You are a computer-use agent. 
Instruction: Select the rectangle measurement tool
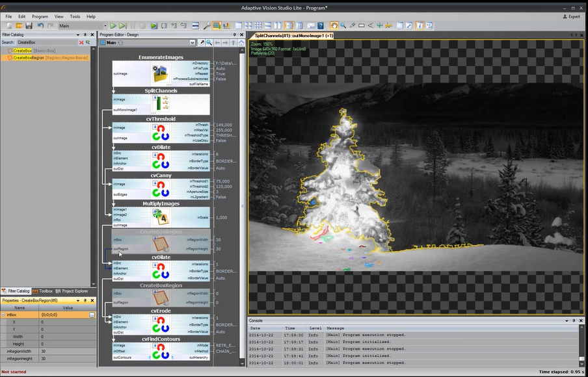pos(362,26)
